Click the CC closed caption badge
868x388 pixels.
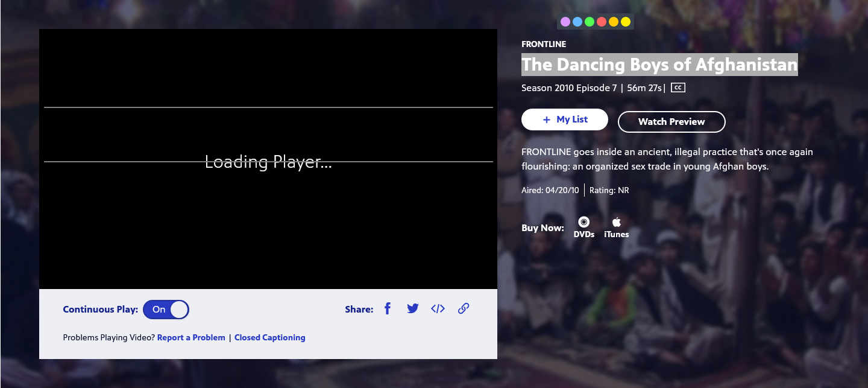[x=678, y=87]
